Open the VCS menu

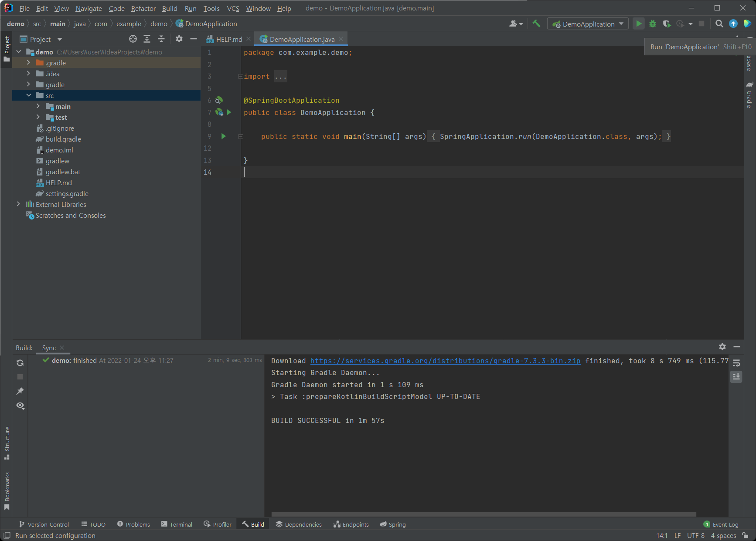233,8
